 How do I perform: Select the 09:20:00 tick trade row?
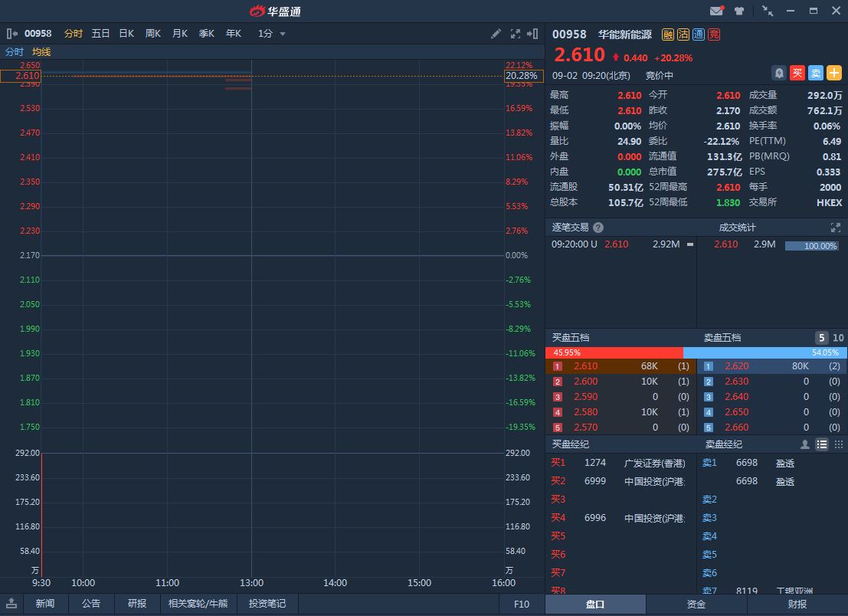click(x=620, y=244)
